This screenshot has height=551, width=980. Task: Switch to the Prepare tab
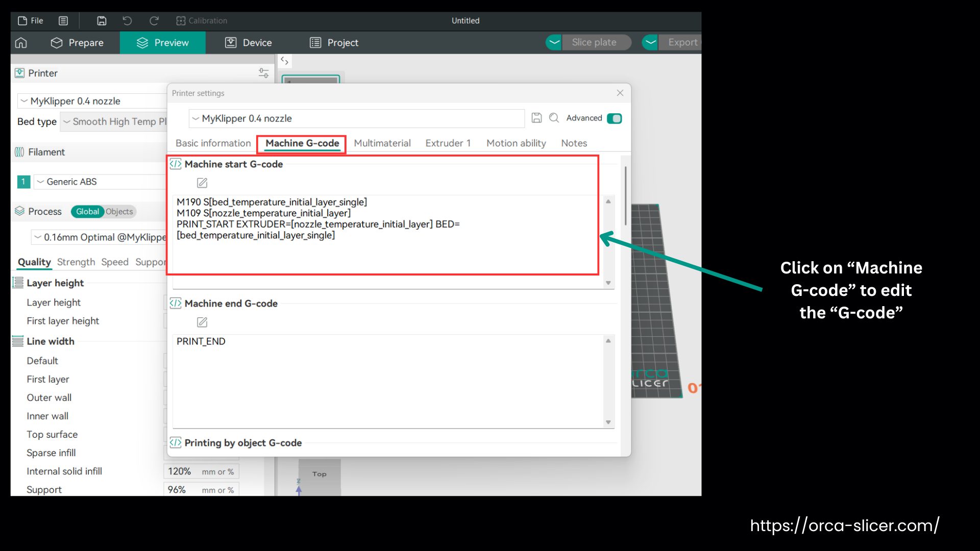point(77,43)
